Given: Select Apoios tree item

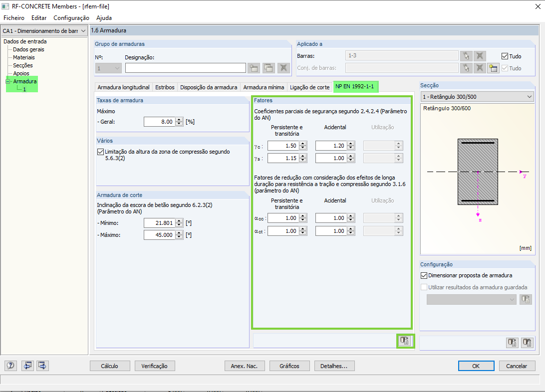Looking at the screenshot, I should [x=21, y=73].
